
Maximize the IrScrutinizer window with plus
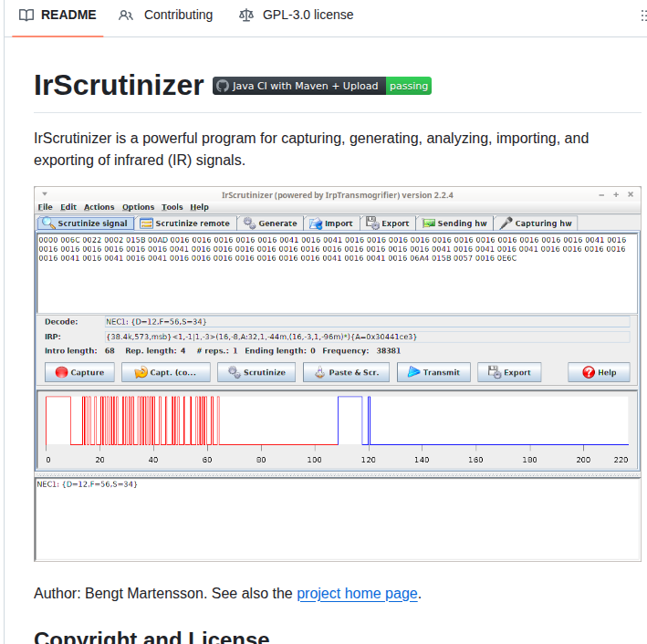coord(616,194)
